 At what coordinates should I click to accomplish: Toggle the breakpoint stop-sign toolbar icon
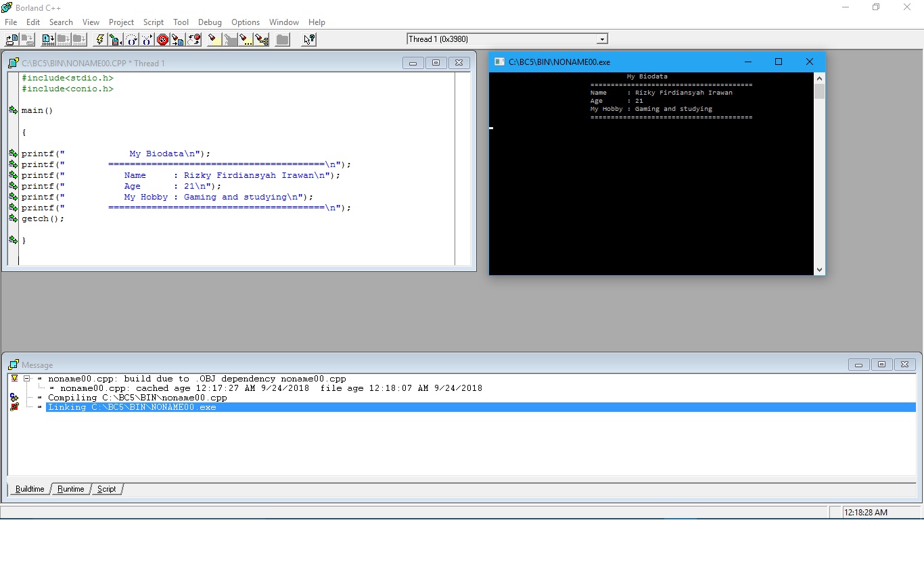[x=162, y=39]
